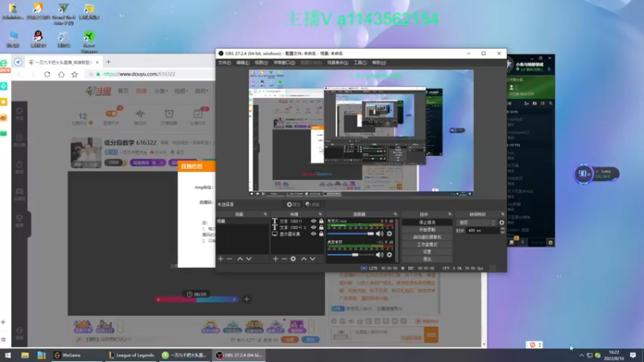Open the File menu in OBS

[x=225, y=63]
